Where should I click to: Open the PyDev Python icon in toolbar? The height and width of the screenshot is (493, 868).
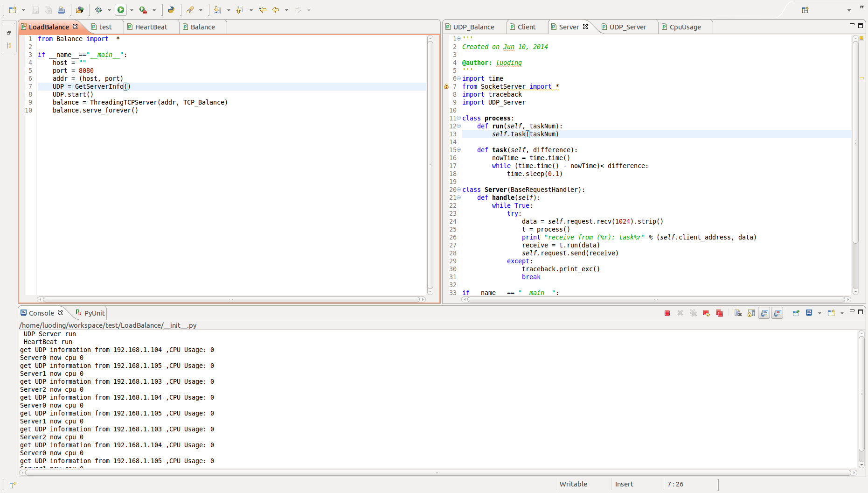(x=171, y=10)
